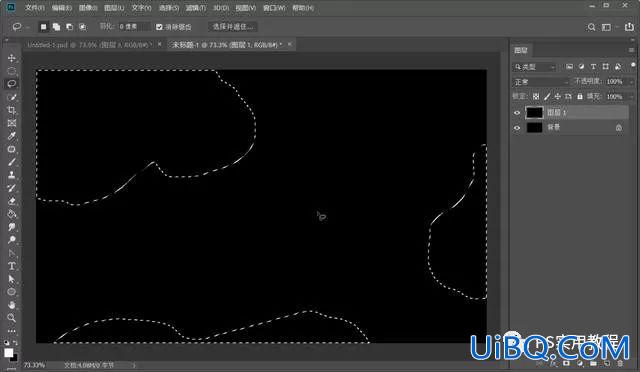
Task: Select the Clone Stamp tool
Action: (11, 175)
